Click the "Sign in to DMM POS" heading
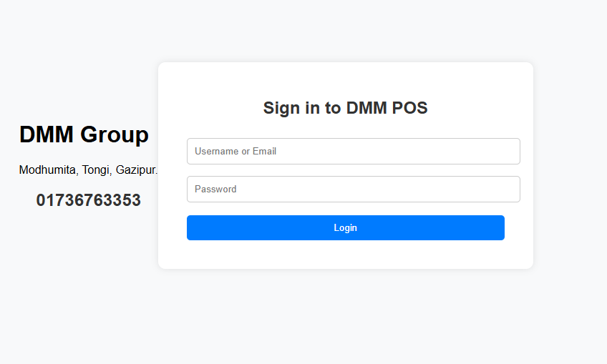Screen dimensions: 607x364 (x=345, y=108)
